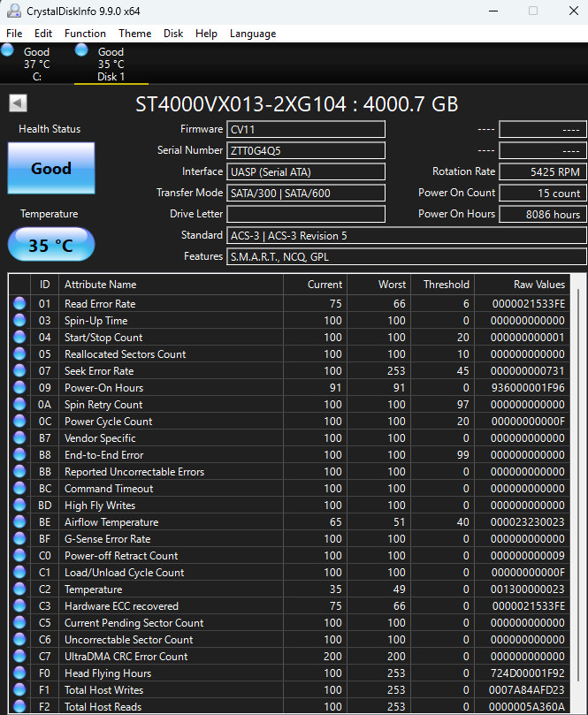Click the empty Drive Letter field
The height and width of the screenshot is (715, 588).
306,214
